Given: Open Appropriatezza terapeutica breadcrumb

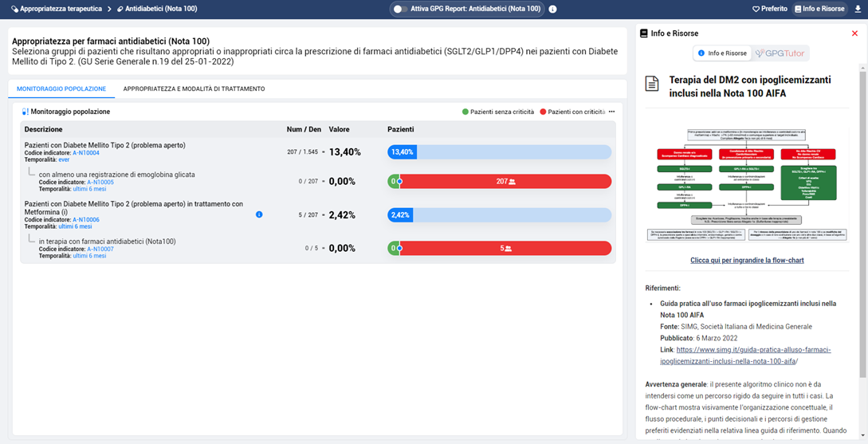Looking at the screenshot, I should click(x=57, y=9).
